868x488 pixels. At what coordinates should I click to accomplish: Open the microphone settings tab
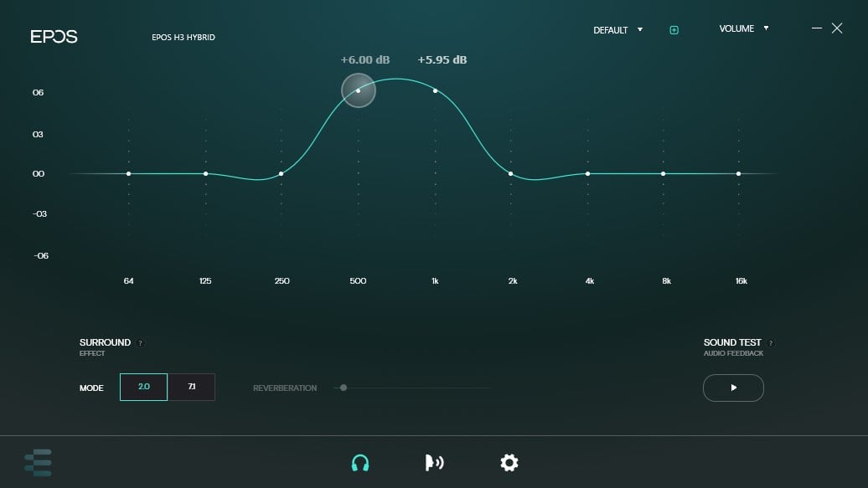pos(434,463)
